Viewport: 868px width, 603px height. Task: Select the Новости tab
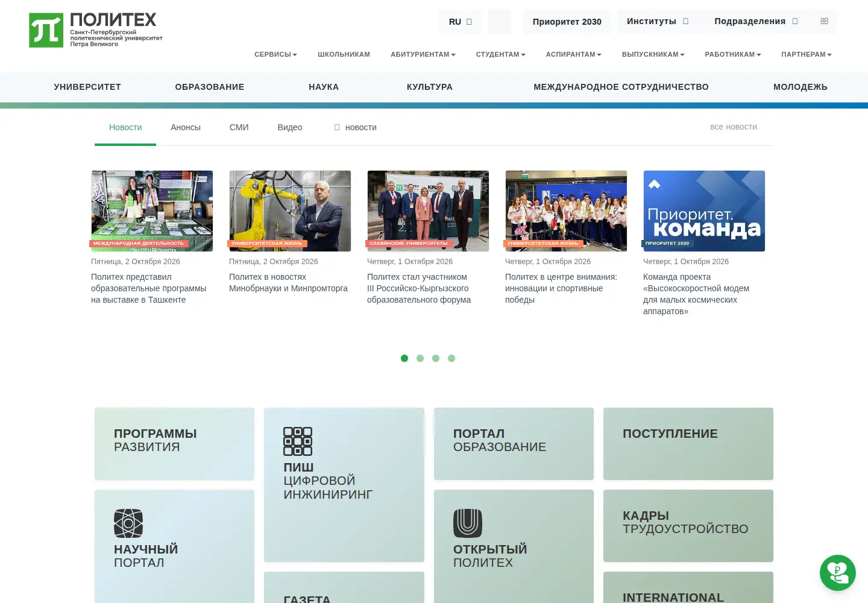[125, 127]
